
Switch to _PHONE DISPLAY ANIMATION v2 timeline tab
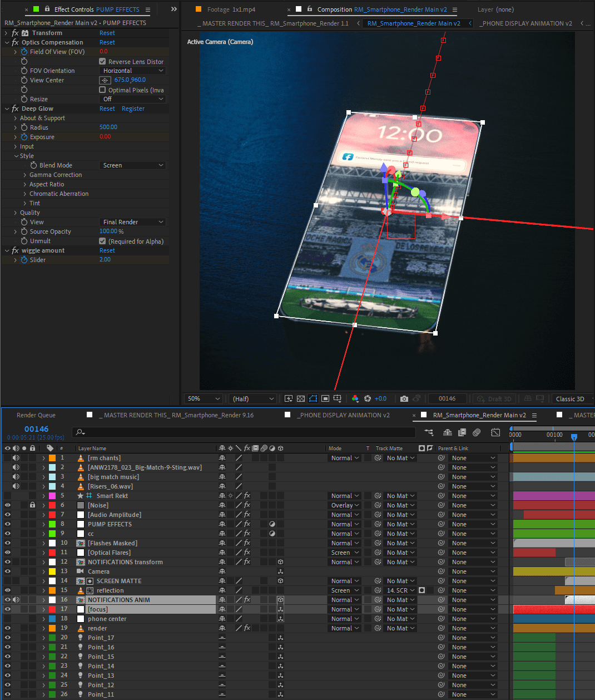[344, 415]
